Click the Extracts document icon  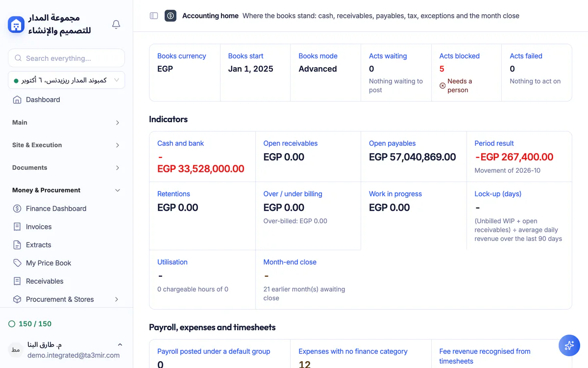[x=17, y=245]
